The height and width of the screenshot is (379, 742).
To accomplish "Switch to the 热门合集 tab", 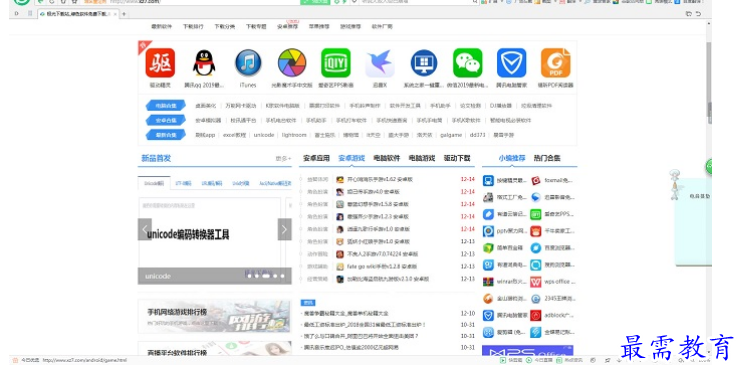I will point(547,158).
